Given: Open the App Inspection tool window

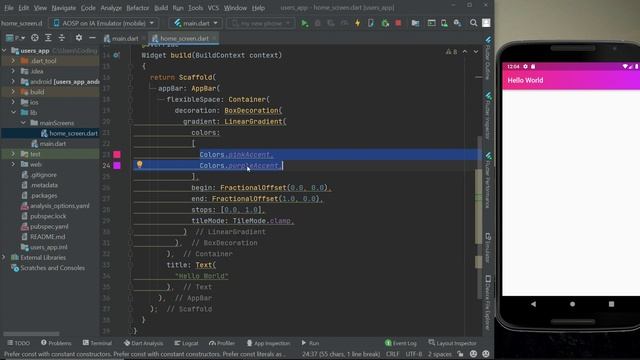Looking at the screenshot, I should 268,343.
